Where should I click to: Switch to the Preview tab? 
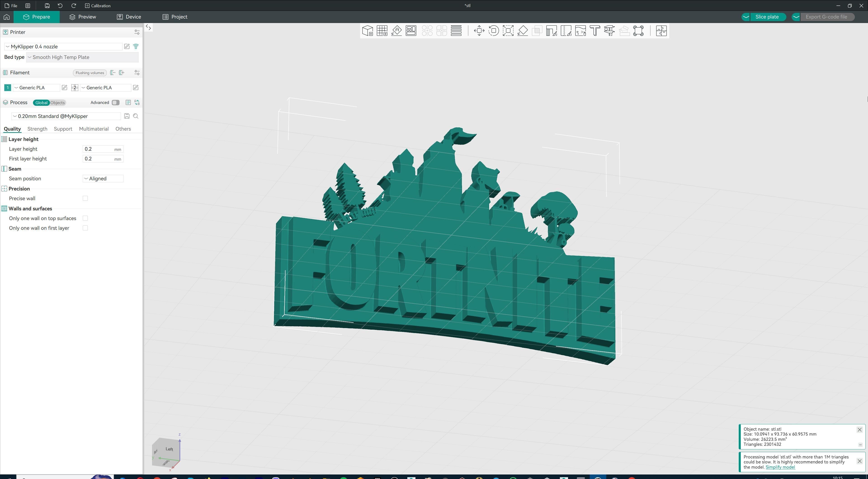coord(83,17)
